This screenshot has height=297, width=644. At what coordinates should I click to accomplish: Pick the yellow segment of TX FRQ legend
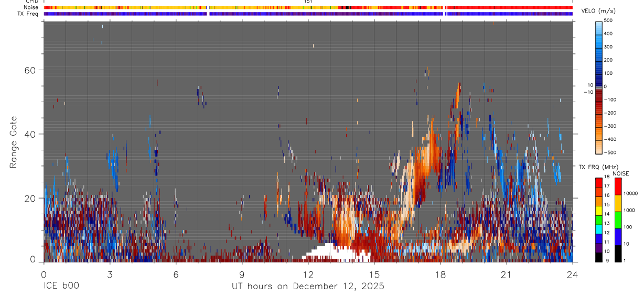click(599, 211)
